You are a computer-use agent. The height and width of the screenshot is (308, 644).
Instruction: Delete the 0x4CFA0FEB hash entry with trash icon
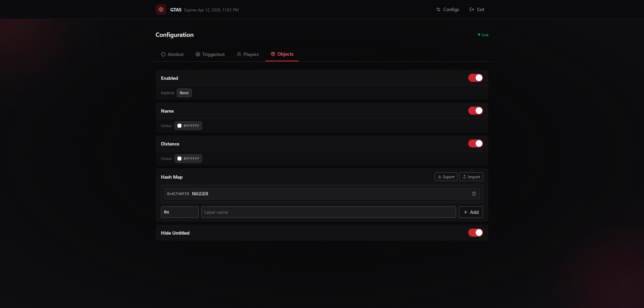coord(474,194)
